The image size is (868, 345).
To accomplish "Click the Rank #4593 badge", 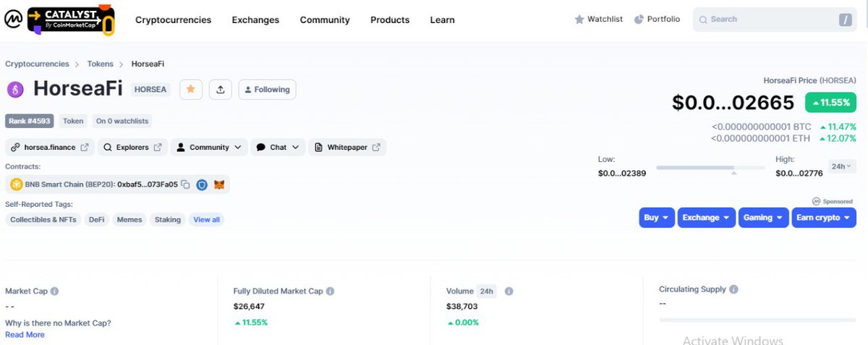I will 30,122.
